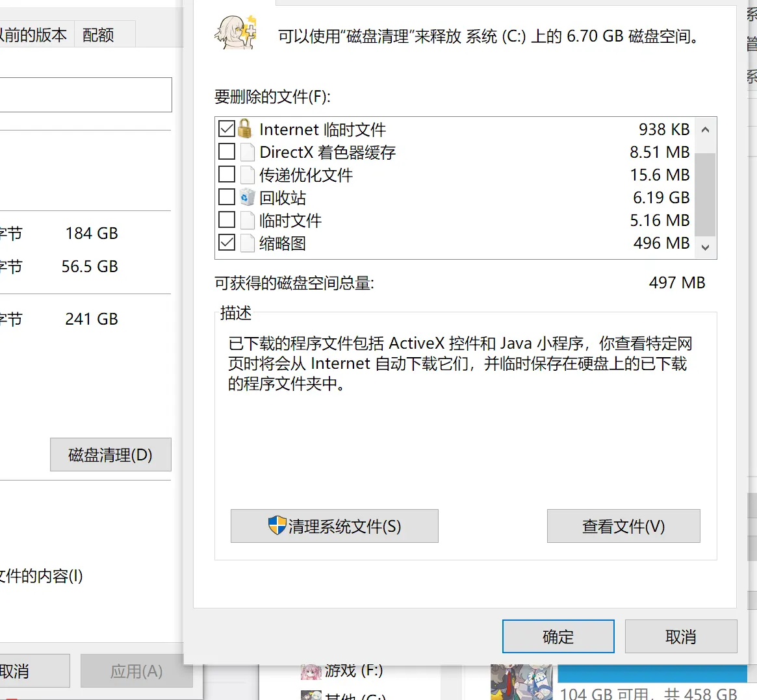This screenshot has height=700, width=757.
Task: Click the file list scroll up arrow
Action: point(706,129)
